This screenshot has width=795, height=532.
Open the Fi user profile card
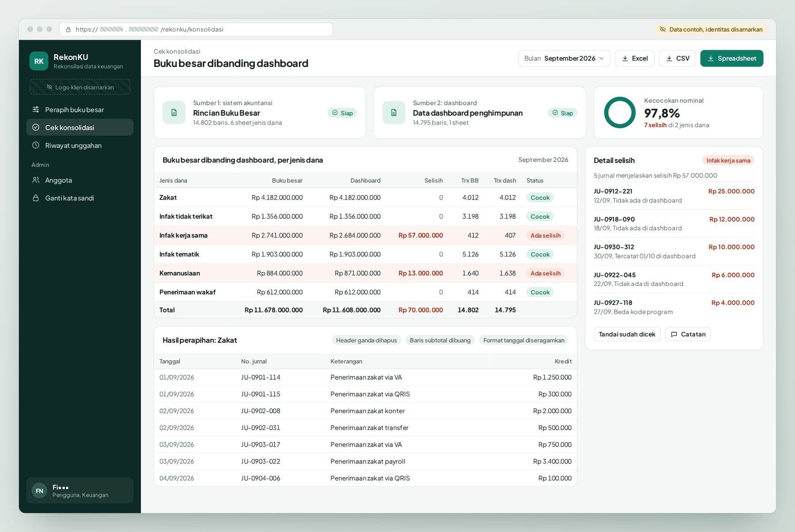coord(80,490)
